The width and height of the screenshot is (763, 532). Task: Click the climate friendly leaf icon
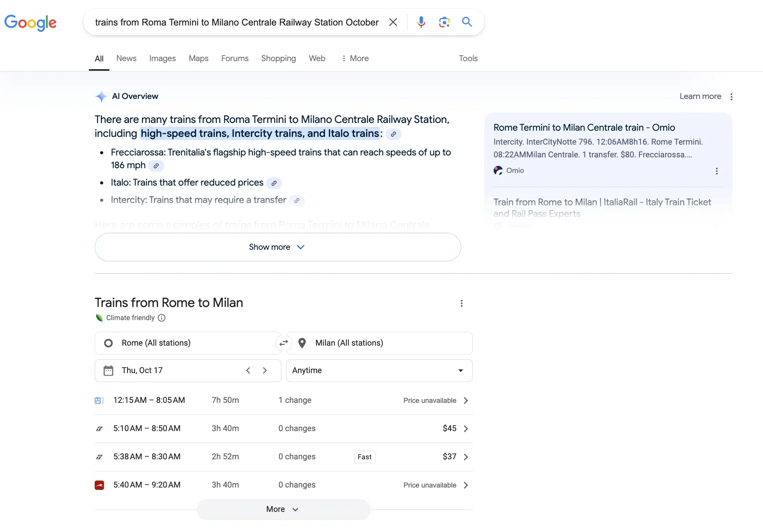(99, 317)
